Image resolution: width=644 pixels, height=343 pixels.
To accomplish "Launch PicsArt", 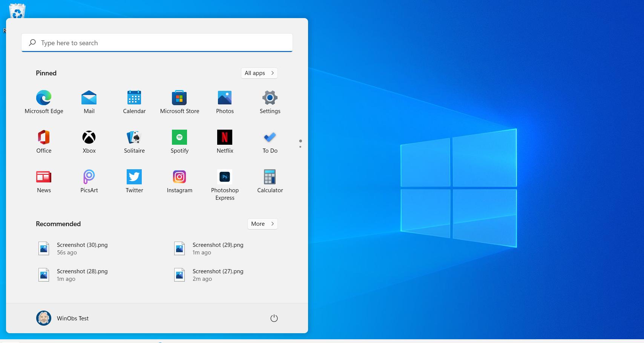I will 89,181.
